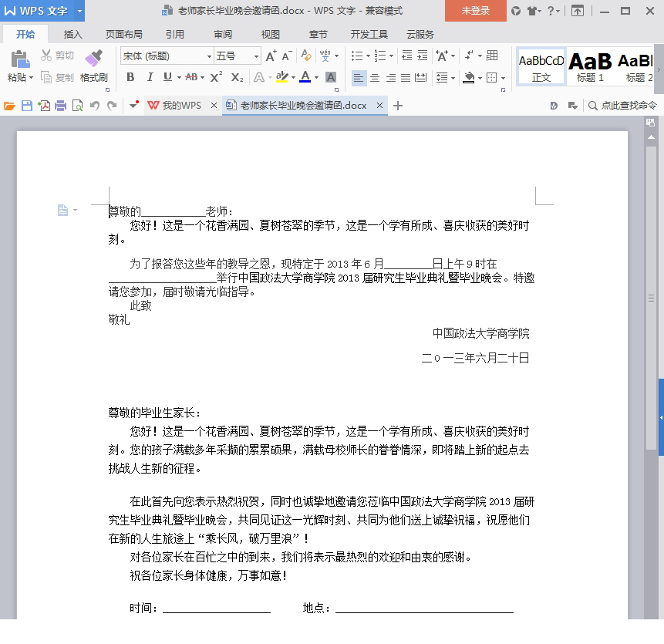Center align the paragraph
664x644 pixels.
click(375, 77)
